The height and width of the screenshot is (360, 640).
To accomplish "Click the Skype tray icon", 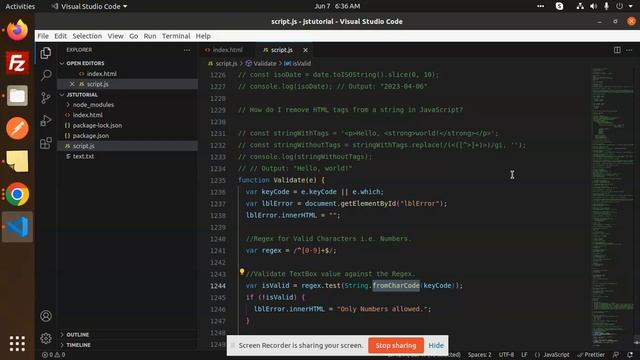I will pyautogui.click(x=559, y=6).
